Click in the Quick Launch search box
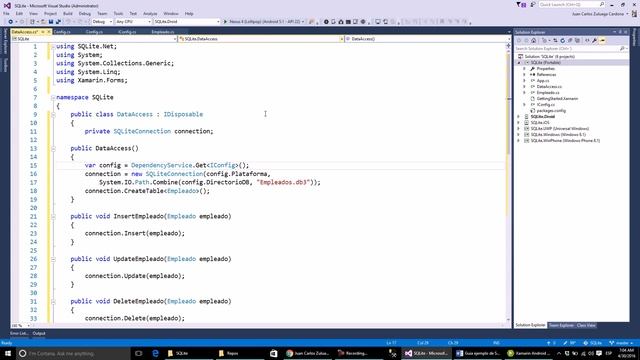Screen dimensions: 640x360 (x=571, y=4)
